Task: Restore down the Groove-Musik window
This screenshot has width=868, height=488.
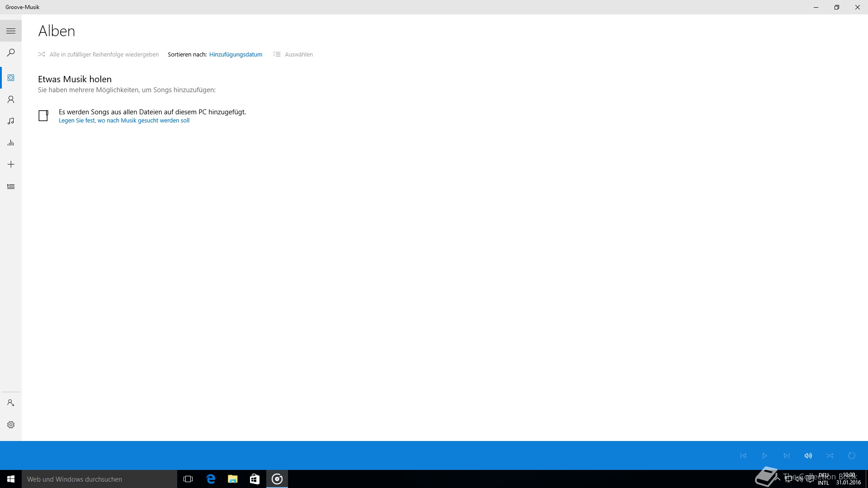Action: coord(837,7)
